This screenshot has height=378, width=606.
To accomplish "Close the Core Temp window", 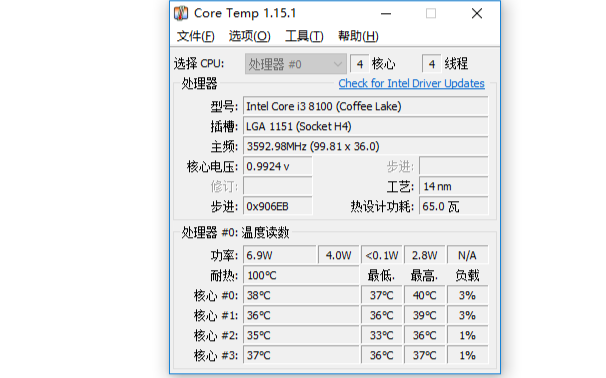I will click(x=477, y=14).
